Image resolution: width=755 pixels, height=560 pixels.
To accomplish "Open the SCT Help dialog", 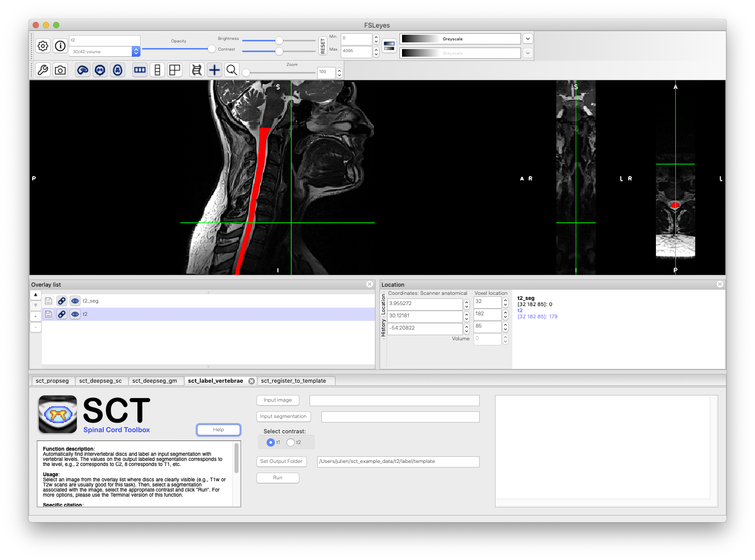I will point(218,430).
